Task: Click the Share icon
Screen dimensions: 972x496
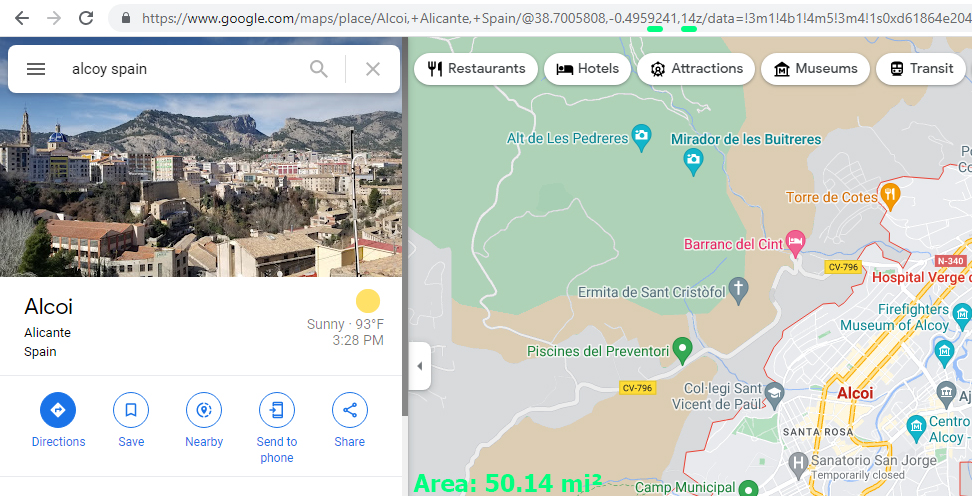Action: pyautogui.click(x=350, y=410)
